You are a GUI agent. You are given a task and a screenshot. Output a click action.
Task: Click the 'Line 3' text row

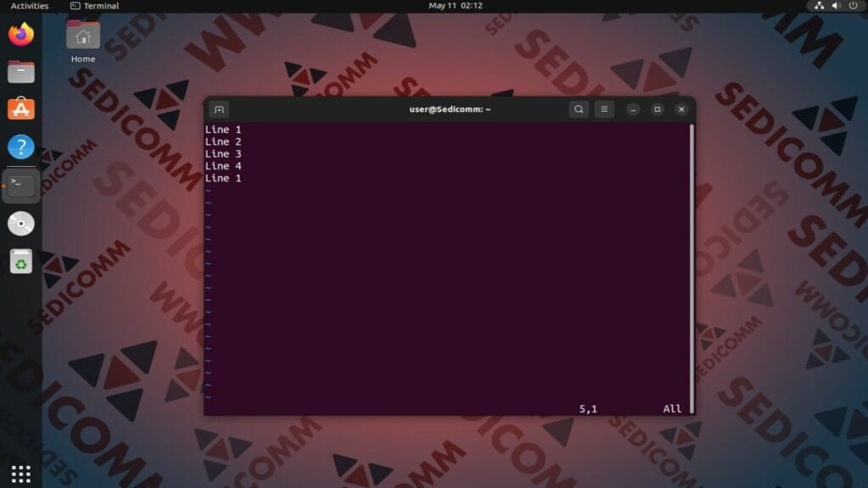point(223,154)
